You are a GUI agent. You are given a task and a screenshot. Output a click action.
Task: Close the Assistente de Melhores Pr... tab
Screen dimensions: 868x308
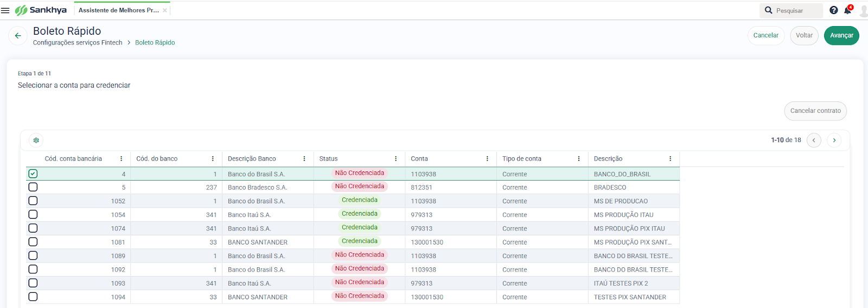pyautogui.click(x=165, y=10)
